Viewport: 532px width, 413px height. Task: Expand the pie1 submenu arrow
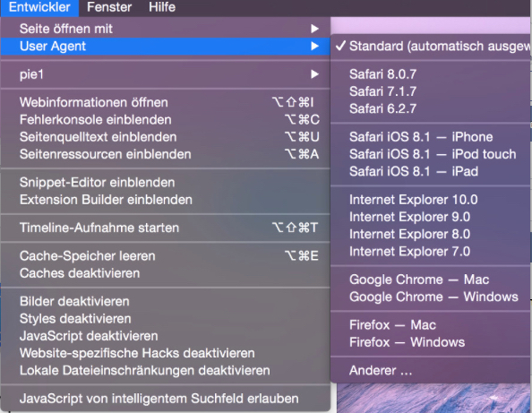coord(314,74)
